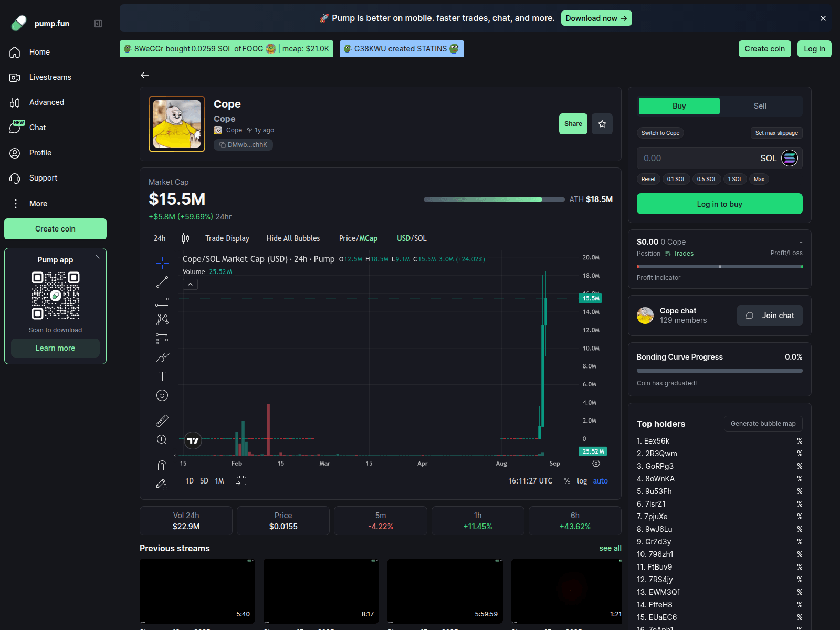Favorite Cope with star icon
The width and height of the screenshot is (840, 630).
pyautogui.click(x=602, y=124)
